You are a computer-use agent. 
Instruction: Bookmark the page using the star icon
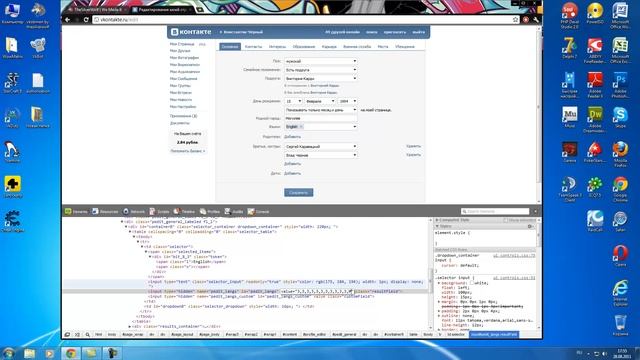pos(516,20)
